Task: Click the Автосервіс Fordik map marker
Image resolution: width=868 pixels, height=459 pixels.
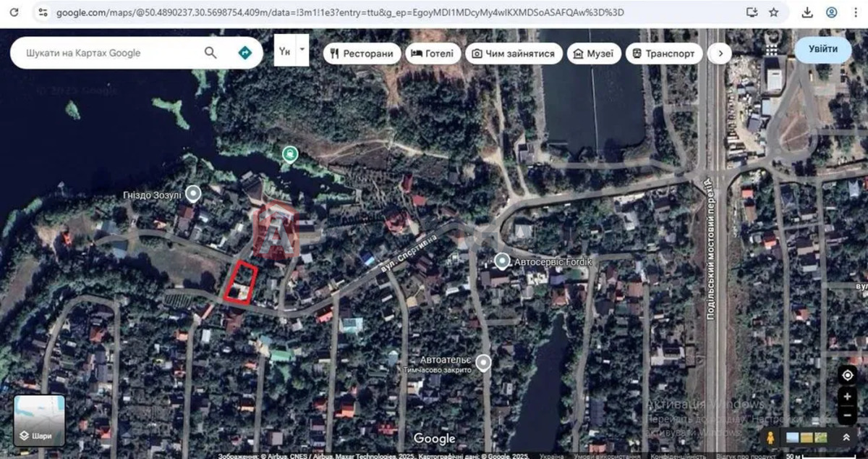Action: tap(501, 261)
